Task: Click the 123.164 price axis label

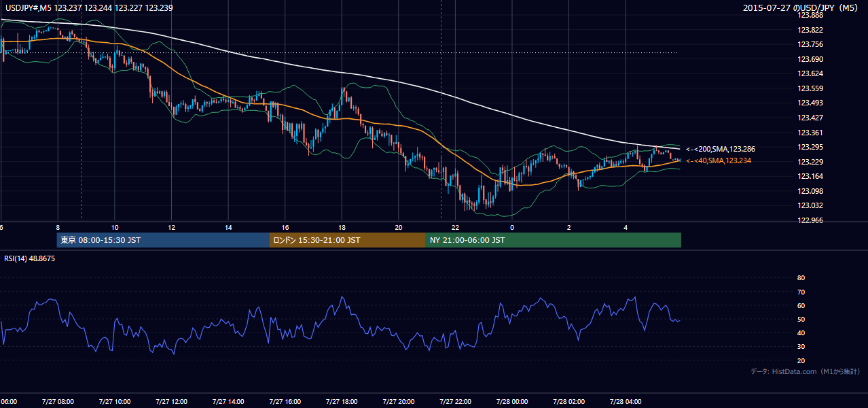Action: coord(810,176)
